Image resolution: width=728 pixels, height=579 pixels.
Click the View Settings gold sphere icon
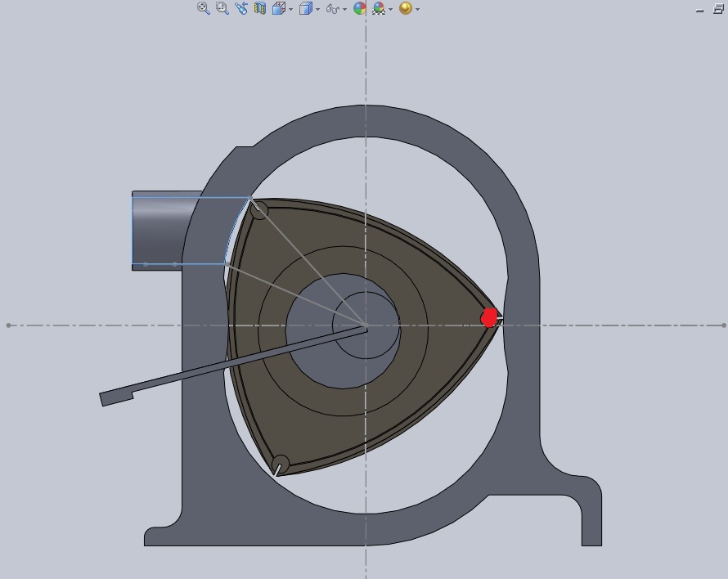405,8
